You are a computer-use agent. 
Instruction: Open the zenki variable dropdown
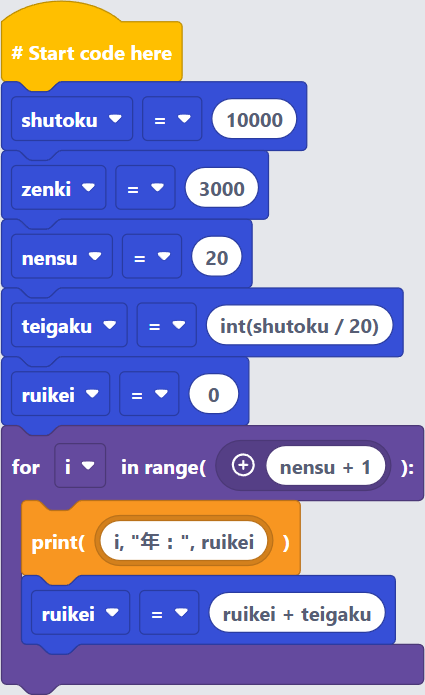(x=58, y=188)
